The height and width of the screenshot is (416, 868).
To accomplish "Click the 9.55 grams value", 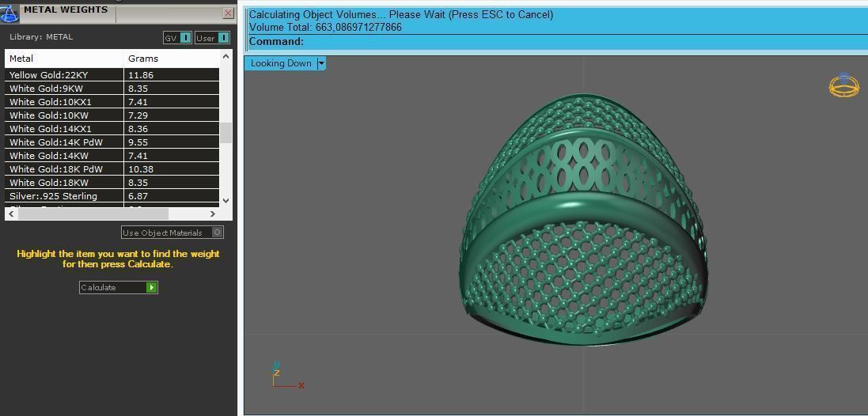I will click(x=138, y=142).
